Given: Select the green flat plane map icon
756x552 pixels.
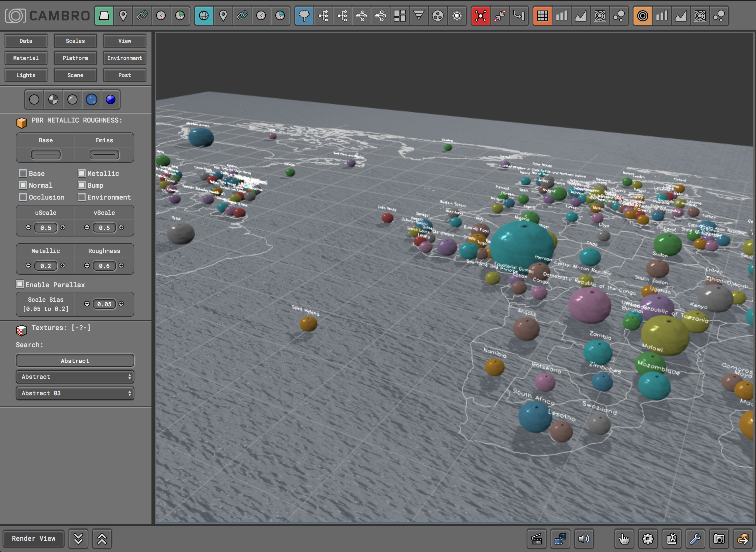Looking at the screenshot, I should click(104, 16).
